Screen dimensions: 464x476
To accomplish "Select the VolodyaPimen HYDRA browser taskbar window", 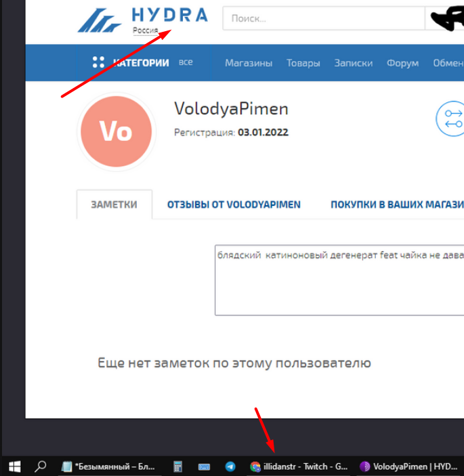I will click(410, 466).
